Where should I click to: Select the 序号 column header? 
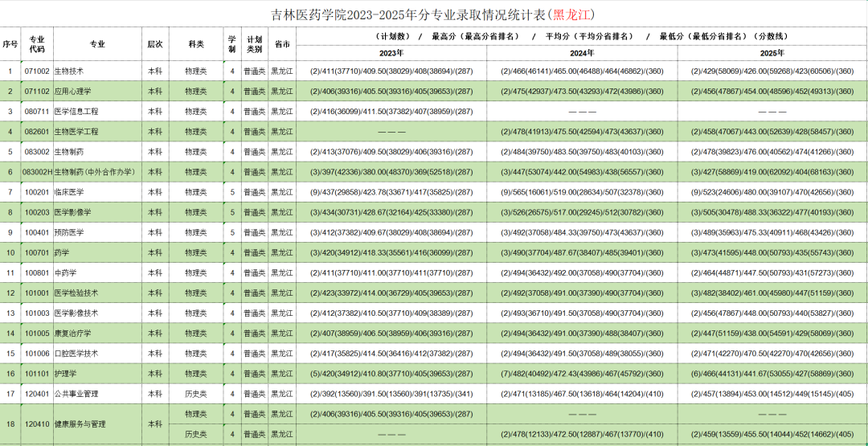coord(10,44)
